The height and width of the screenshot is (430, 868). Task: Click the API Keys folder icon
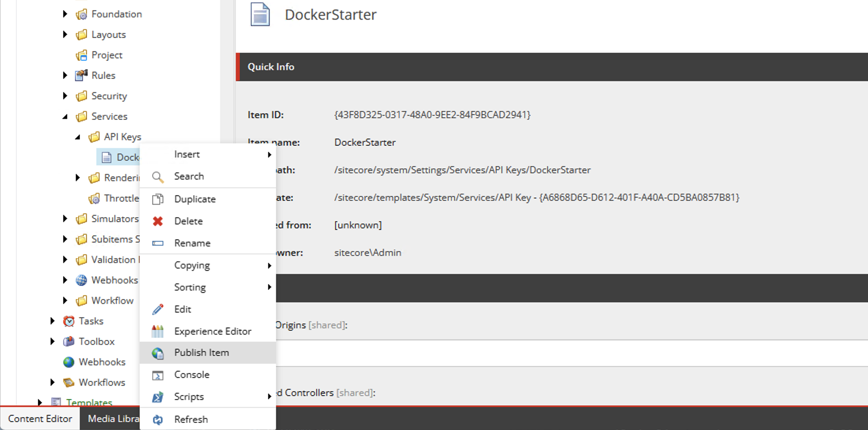point(94,137)
